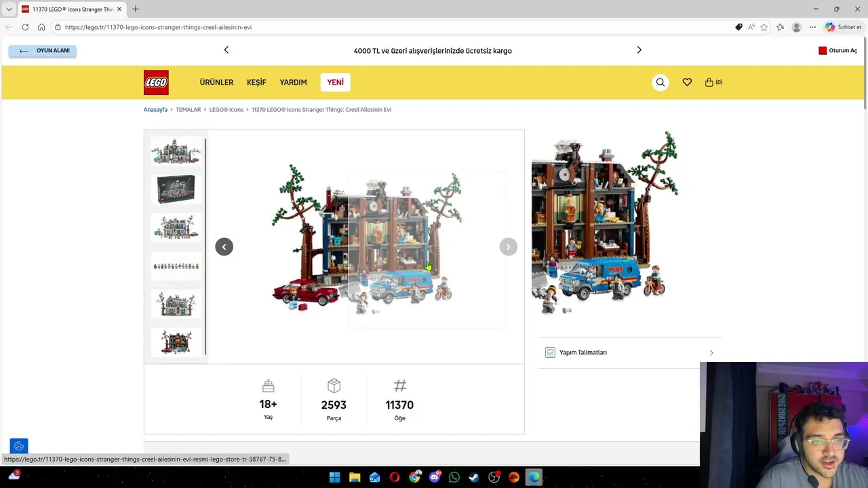The image size is (868, 488).
Task: Open the tab search dropdown arrow
Action: pos(9,9)
